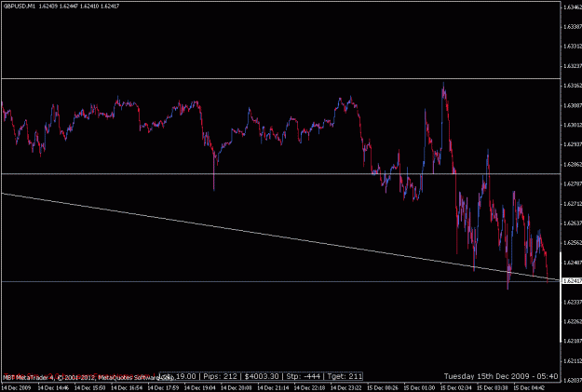Click the 1.62487 price scale label
582x392 pixels.
tap(573, 263)
